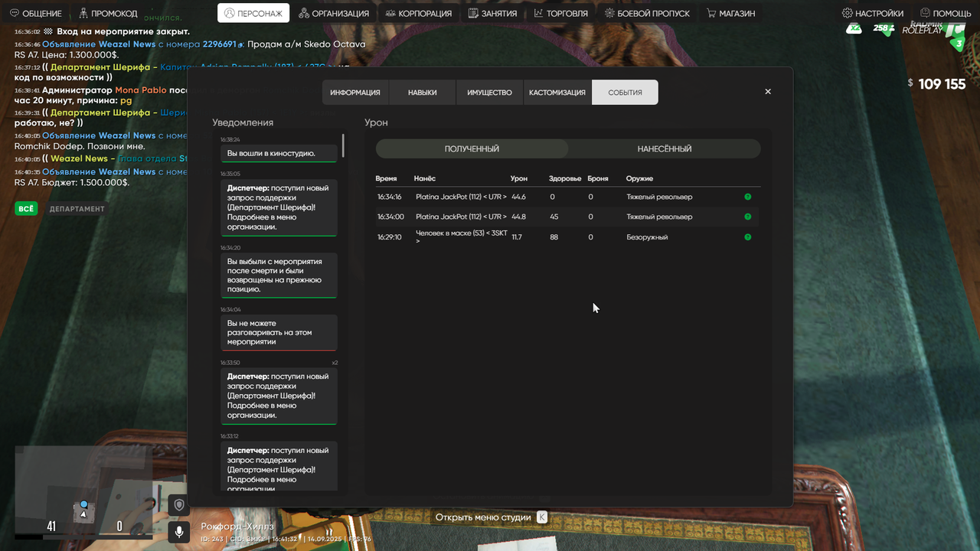Click the $ 109 155 money display
The image size is (980, 551).
tap(937, 84)
